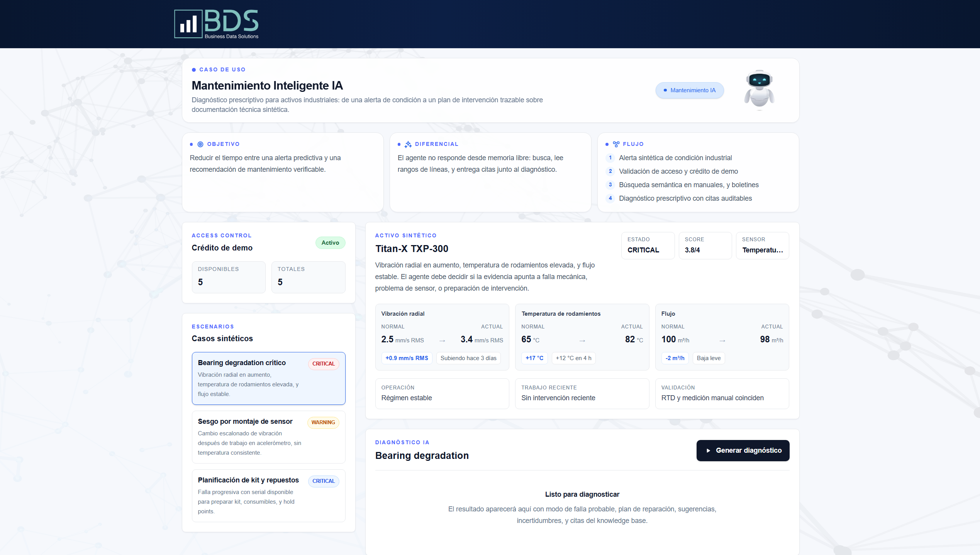Click the play icon in Generar diagnóstico

pyautogui.click(x=708, y=451)
